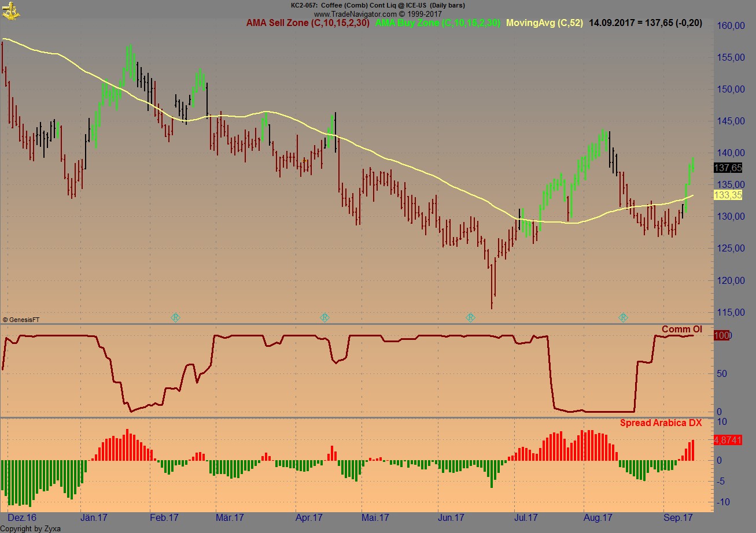The width and height of the screenshot is (756, 533).
Task: Click the diamond R rollover icon near Feb.17
Action: 175,317
